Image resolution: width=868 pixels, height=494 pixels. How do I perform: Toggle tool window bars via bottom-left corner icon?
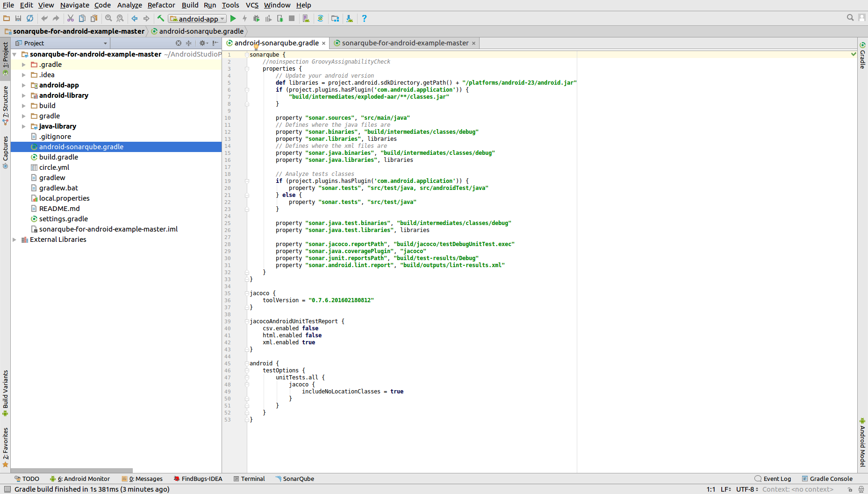click(x=7, y=489)
